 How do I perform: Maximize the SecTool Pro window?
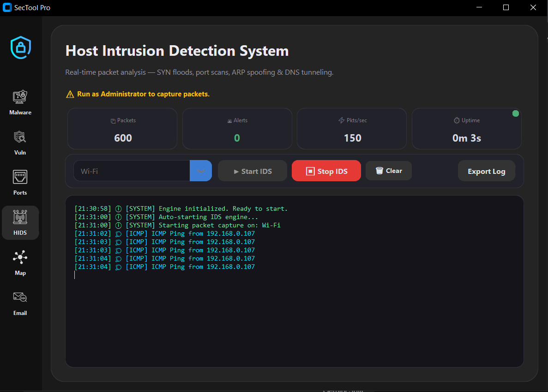tap(506, 7)
